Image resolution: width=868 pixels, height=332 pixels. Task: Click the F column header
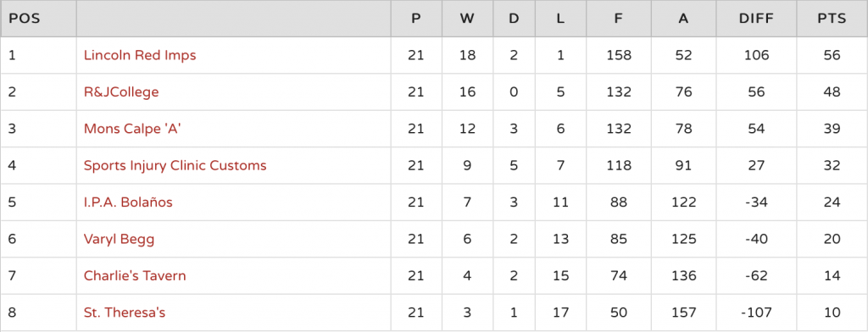618,19
